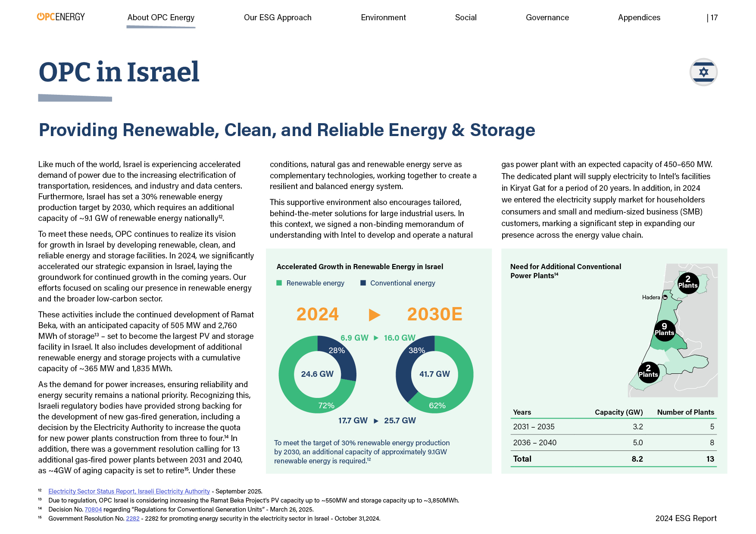Click the southern 2 Plants map badge
This screenshot has height=534, width=756.
click(x=648, y=372)
